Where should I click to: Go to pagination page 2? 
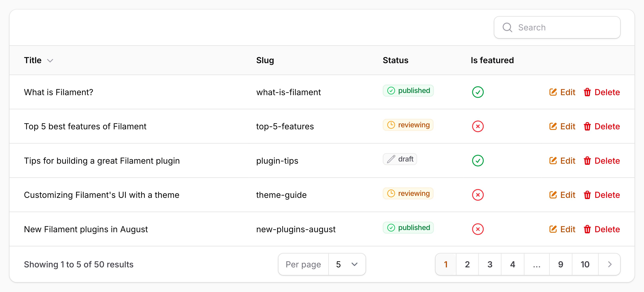click(x=467, y=264)
